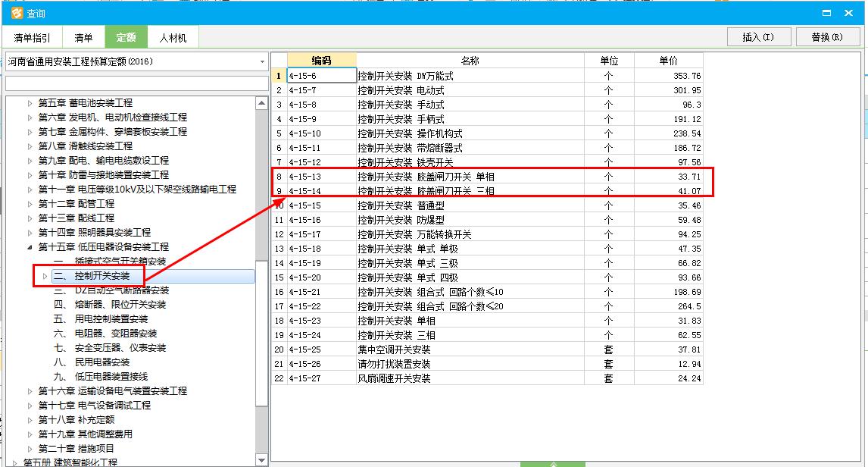Maximize the 查询 window
This screenshot has width=868, height=467.
[x=826, y=13]
